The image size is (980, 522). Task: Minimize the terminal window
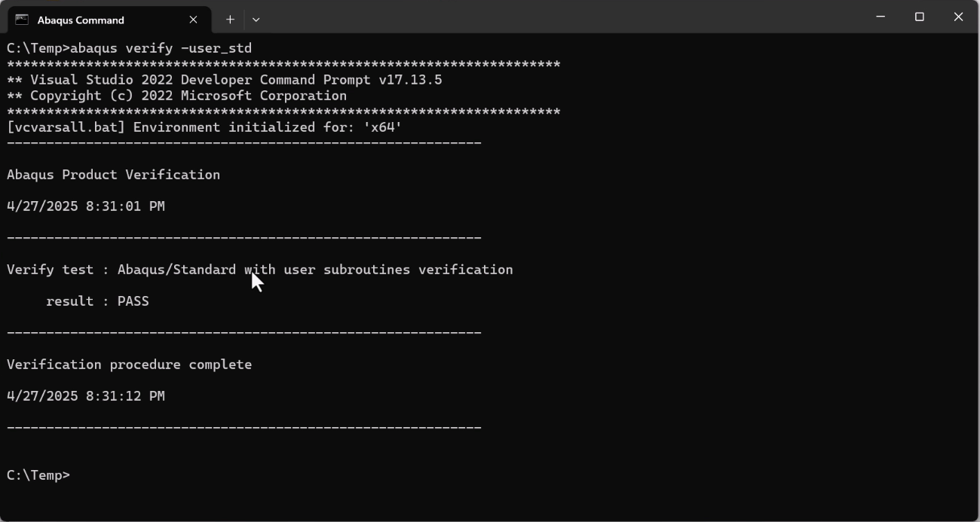tap(880, 17)
